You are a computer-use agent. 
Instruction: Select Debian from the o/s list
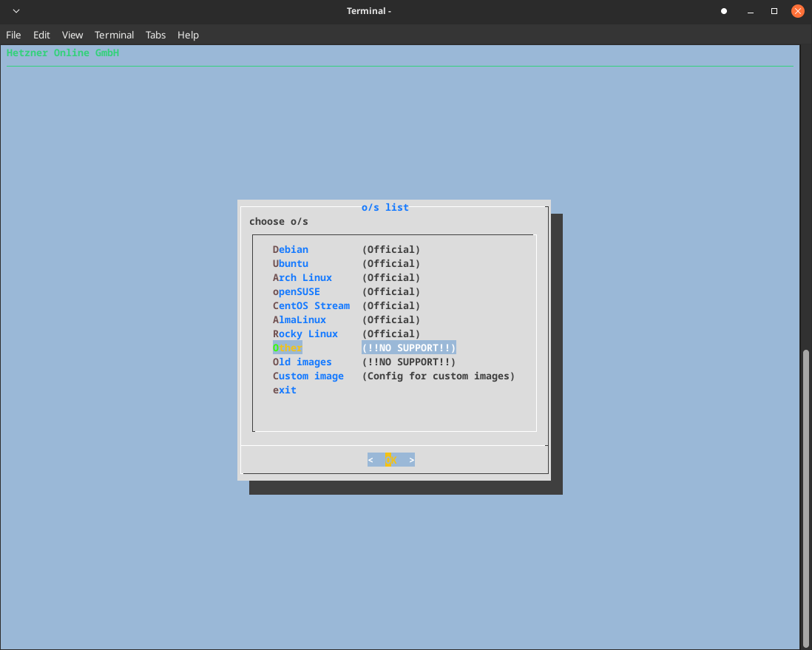click(291, 249)
